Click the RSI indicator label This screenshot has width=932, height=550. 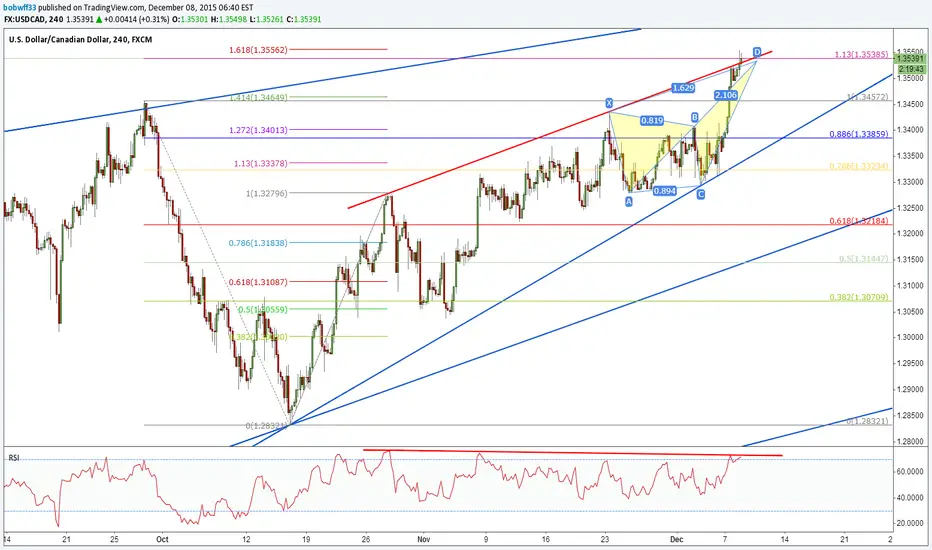coord(14,458)
